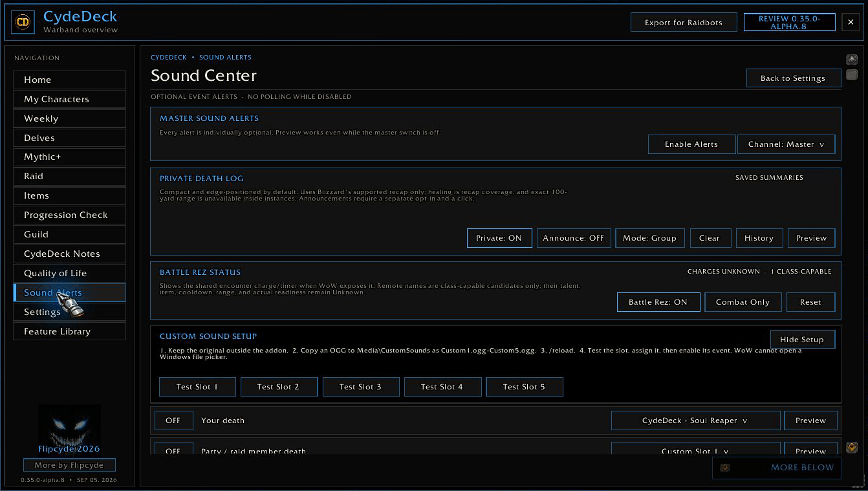Click the CYDEDECK breadcrumb link
Image resolution: width=868 pixels, height=491 pixels.
168,58
